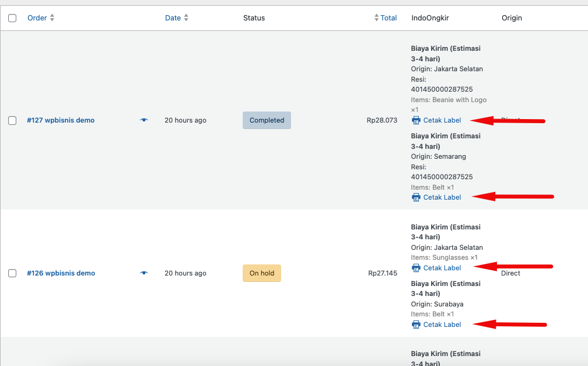Image resolution: width=588 pixels, height=366 pixels.
Task: Click the Completed status badge
Action: pos(267,120)
